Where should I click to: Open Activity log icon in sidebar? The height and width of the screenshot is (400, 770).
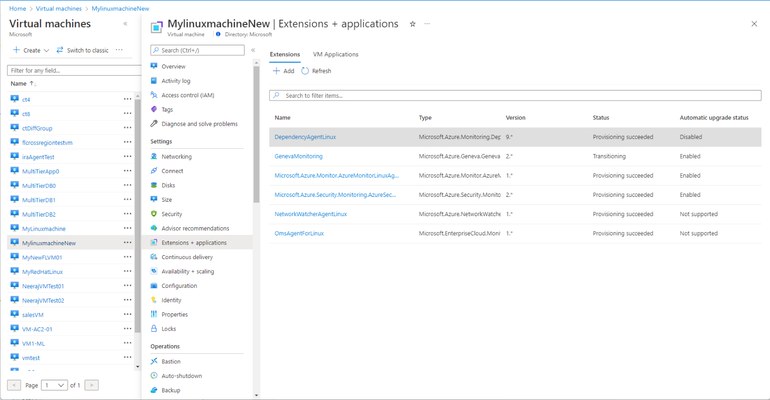pyautogui.click(x=154, y=80)
